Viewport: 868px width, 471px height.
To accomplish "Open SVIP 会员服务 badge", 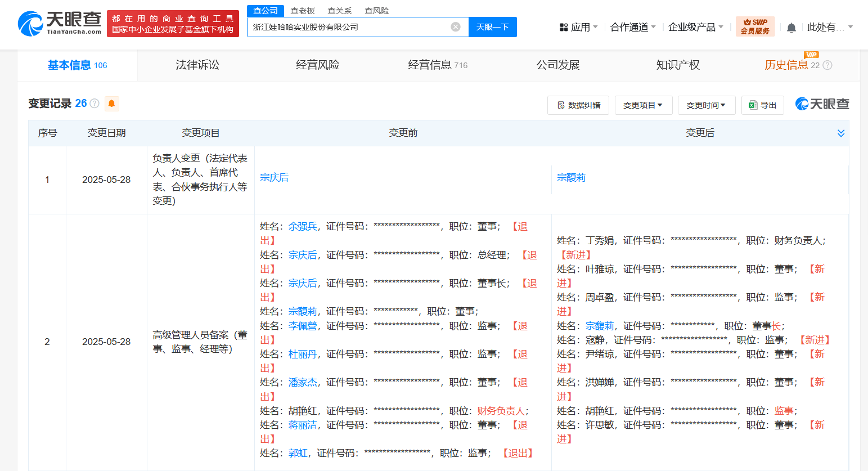I will (755, 26).
